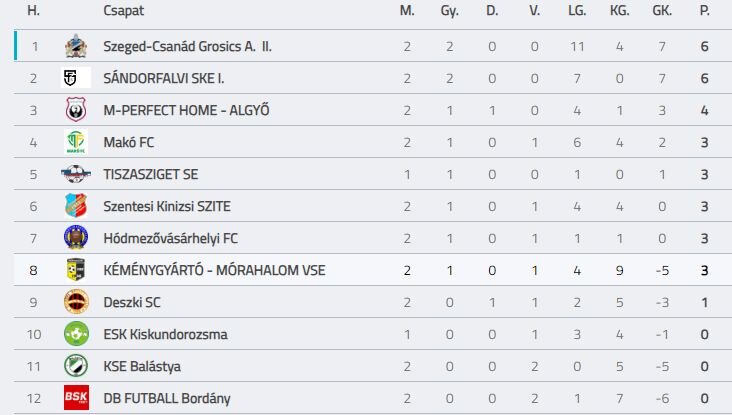Click the GK. goal difference header
The width and height of the screenshot is (732, 415).
point(661,11)
